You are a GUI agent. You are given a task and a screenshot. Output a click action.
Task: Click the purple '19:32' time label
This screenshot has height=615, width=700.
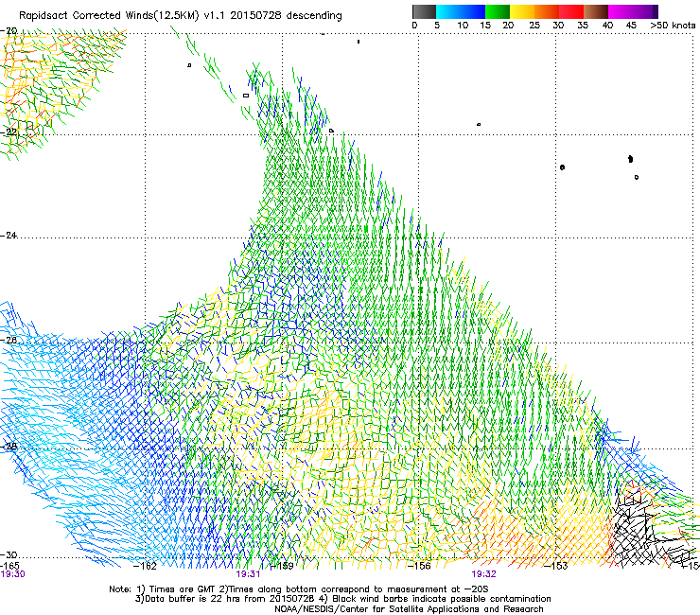coord(484,574)
